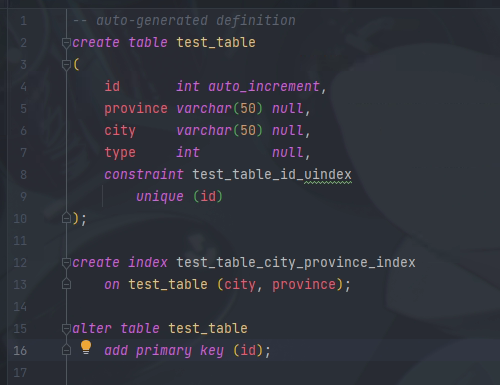Click fold end marker on line 13
This screenshot has height=385, width=500.
tap(66, 284)
